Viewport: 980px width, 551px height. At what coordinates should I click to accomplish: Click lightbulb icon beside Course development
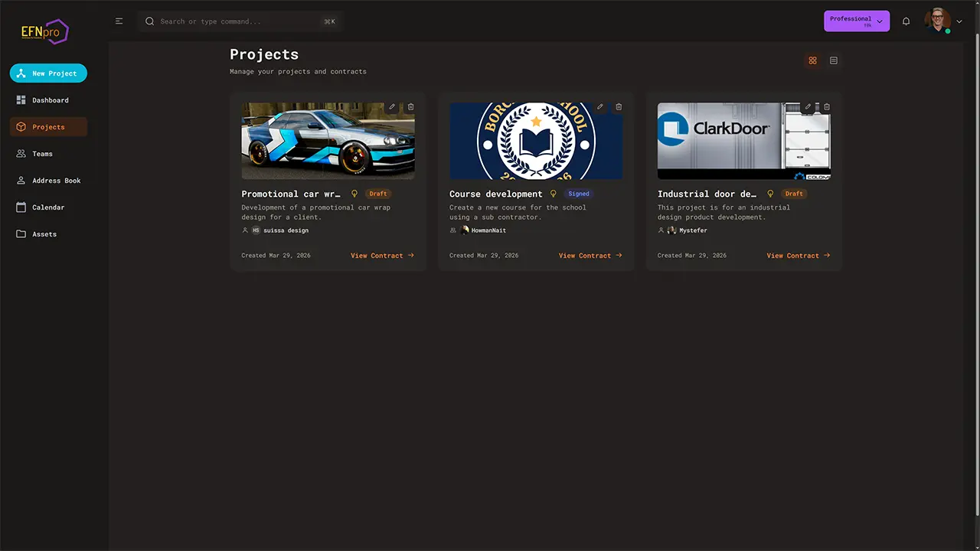tap(554, 194)
